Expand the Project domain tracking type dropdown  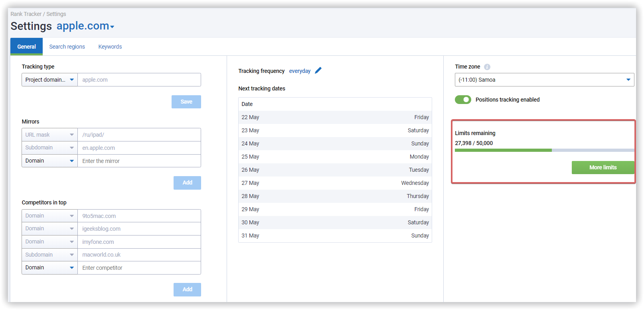(x=49, y=80)
